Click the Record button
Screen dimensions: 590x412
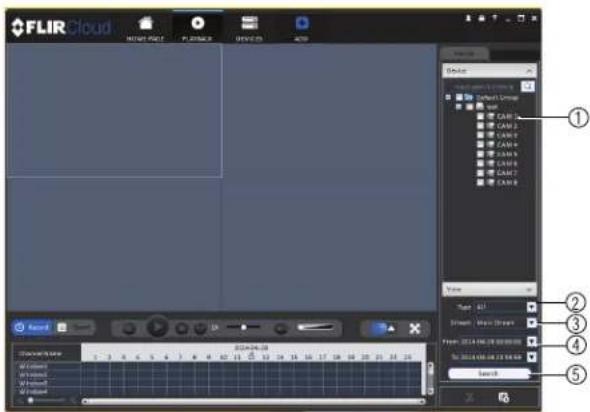click(32, 327)
